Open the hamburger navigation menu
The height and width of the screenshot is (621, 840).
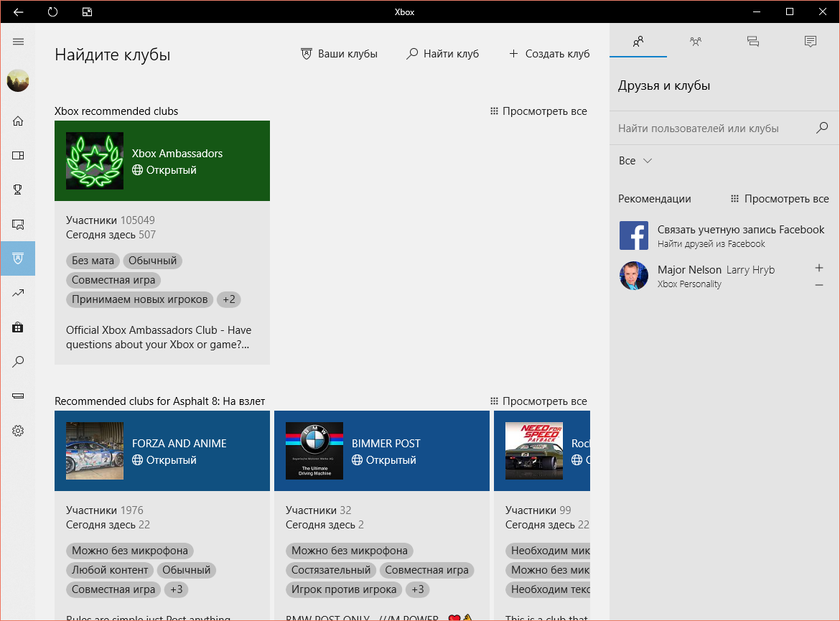coord(18,42)
